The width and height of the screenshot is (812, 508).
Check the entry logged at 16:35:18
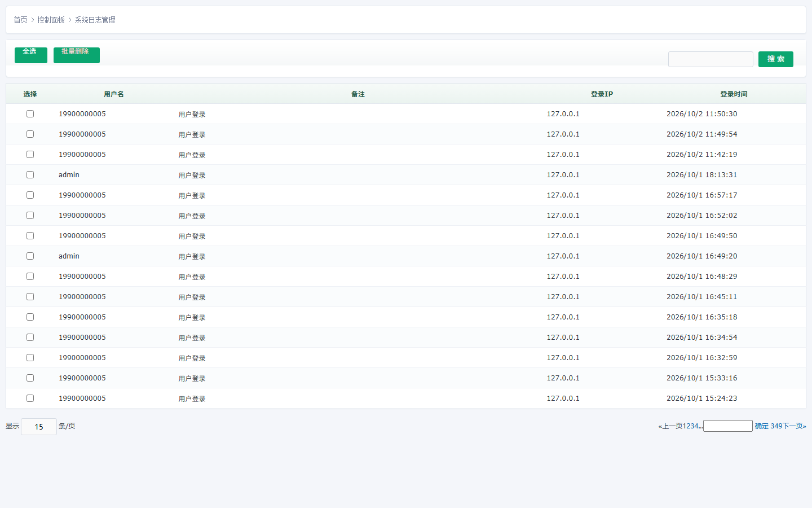tap(30, 317)
